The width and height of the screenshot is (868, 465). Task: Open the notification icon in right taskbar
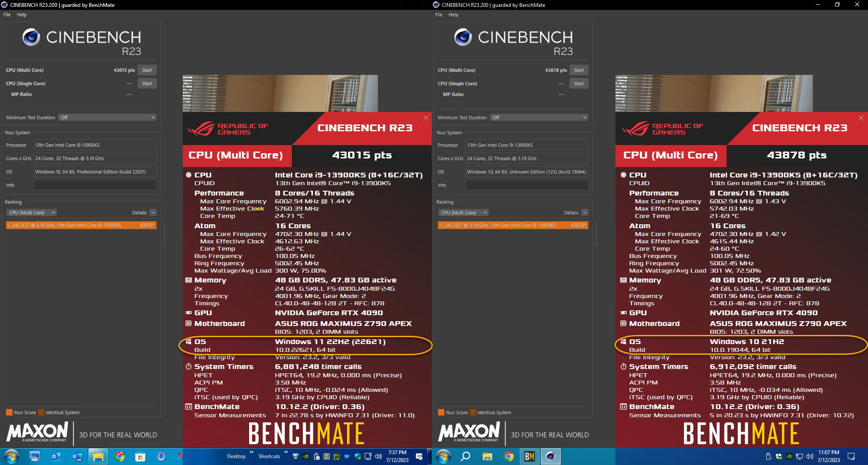(x=851, y=456)
